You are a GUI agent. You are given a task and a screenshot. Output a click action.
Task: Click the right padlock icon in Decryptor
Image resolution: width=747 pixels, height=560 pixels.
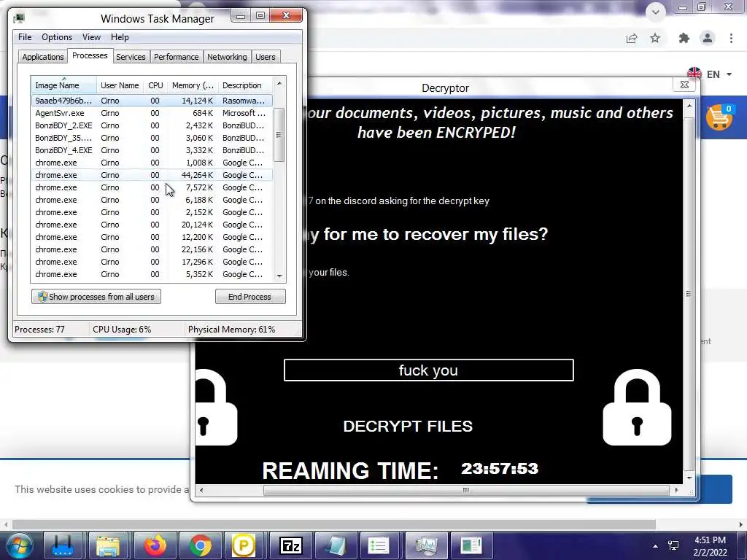pyautogui.click(x=637, y=407)
